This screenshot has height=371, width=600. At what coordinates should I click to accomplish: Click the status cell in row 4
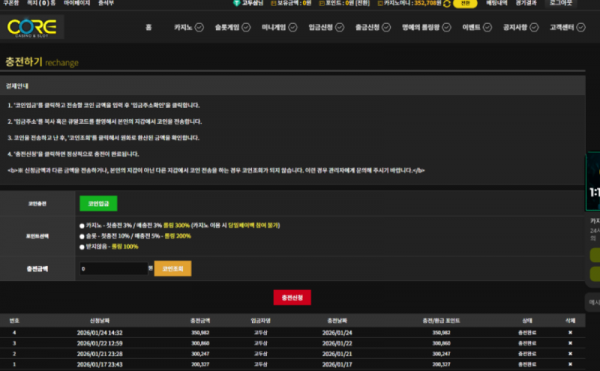coord(527,333)
